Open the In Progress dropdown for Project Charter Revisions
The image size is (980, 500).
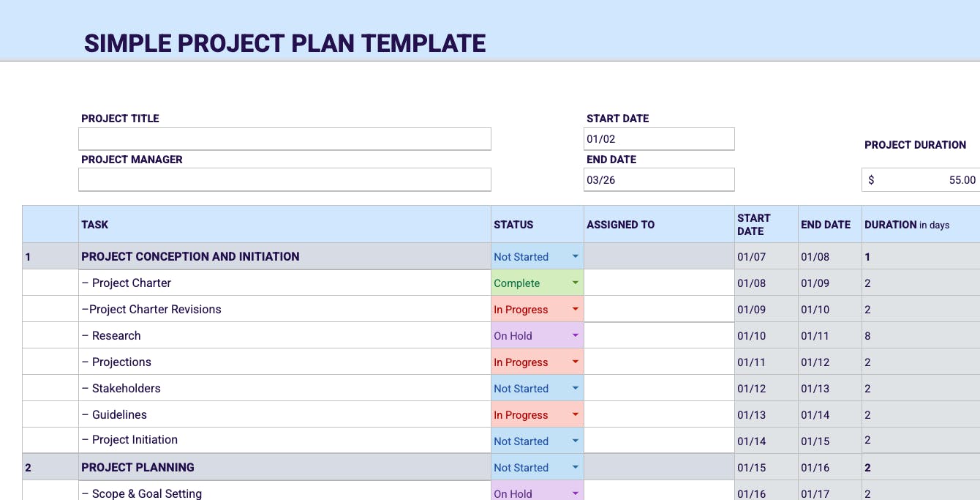point(575,309)
